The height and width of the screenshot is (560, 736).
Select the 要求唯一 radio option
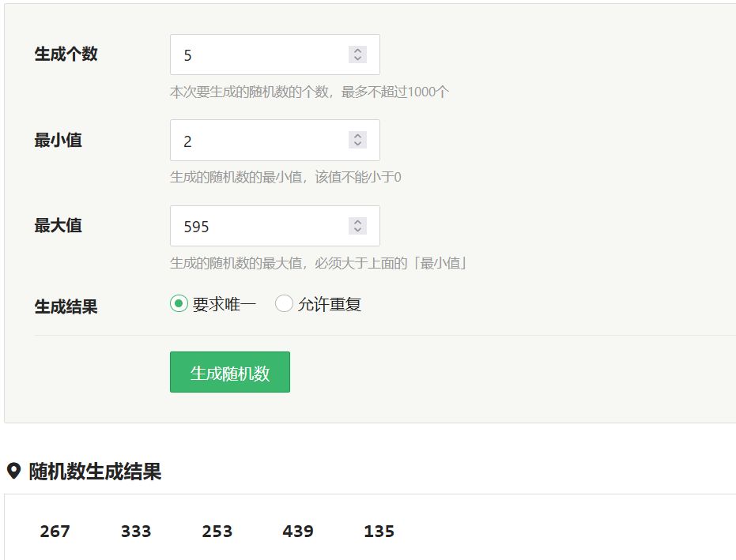179,303
